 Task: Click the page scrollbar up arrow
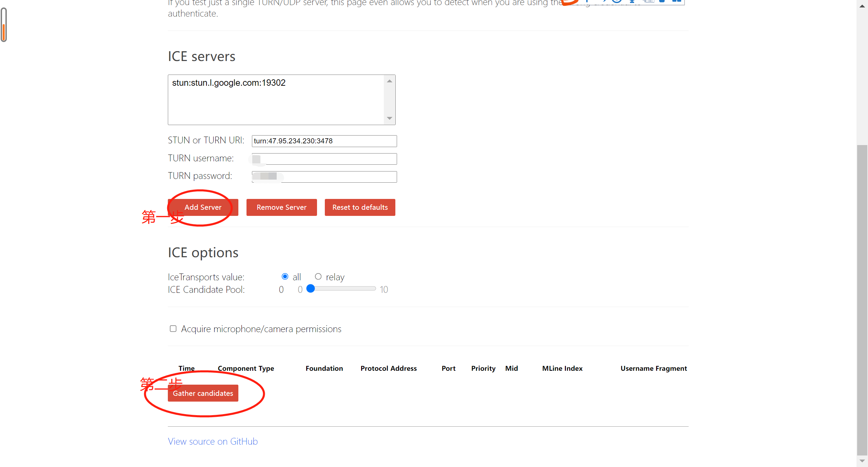pos(862,6)
